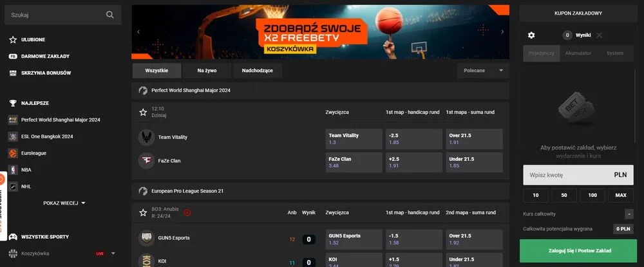Favorite the GUN5 vs KOI match star

(143, 212)
